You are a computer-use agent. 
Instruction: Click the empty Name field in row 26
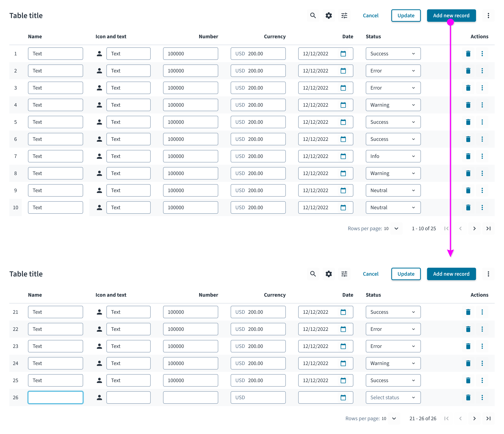55,397
